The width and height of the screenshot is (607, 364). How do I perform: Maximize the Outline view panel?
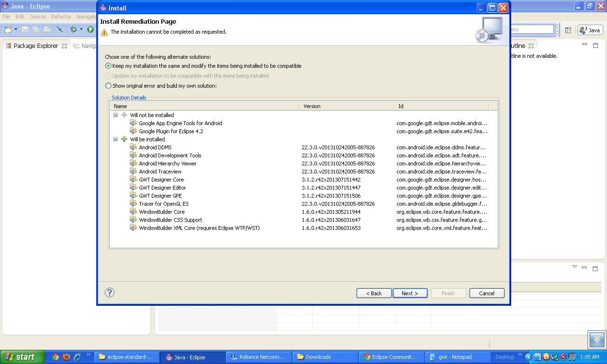(x=596, y=45)
